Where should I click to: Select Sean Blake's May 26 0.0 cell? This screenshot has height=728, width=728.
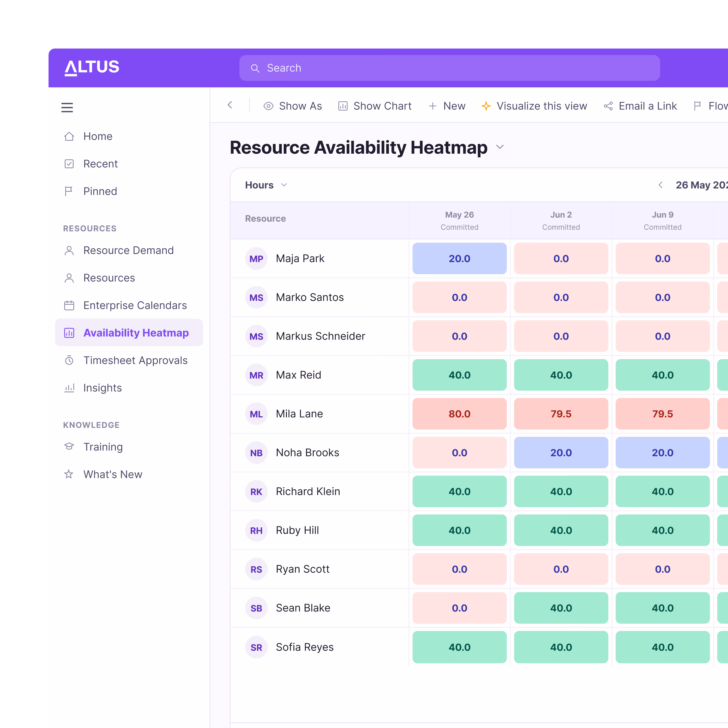coord(459,607)
